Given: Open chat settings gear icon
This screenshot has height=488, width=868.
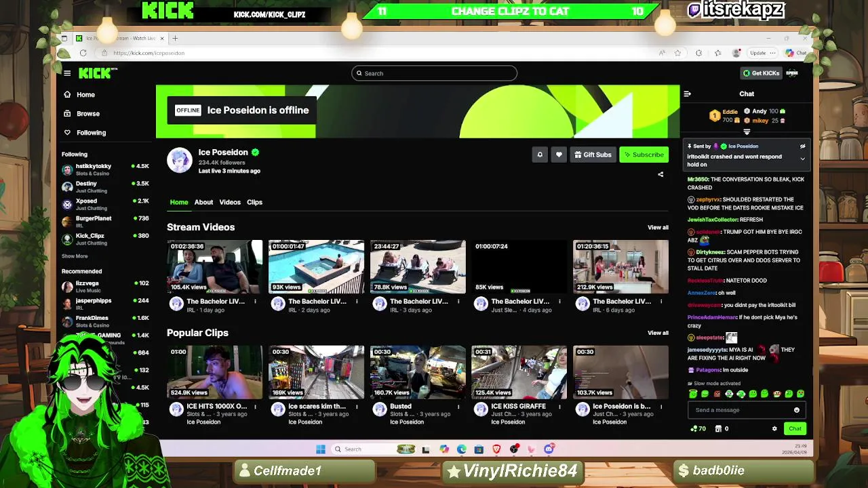Looking at the screenshot, I should (x=774, y=428).
